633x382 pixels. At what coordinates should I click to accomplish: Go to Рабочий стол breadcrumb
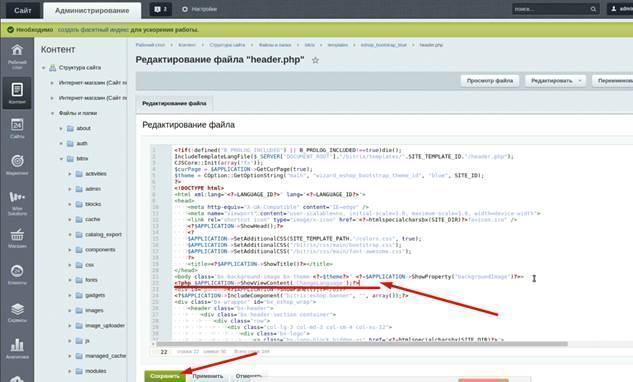pos(150,45)
